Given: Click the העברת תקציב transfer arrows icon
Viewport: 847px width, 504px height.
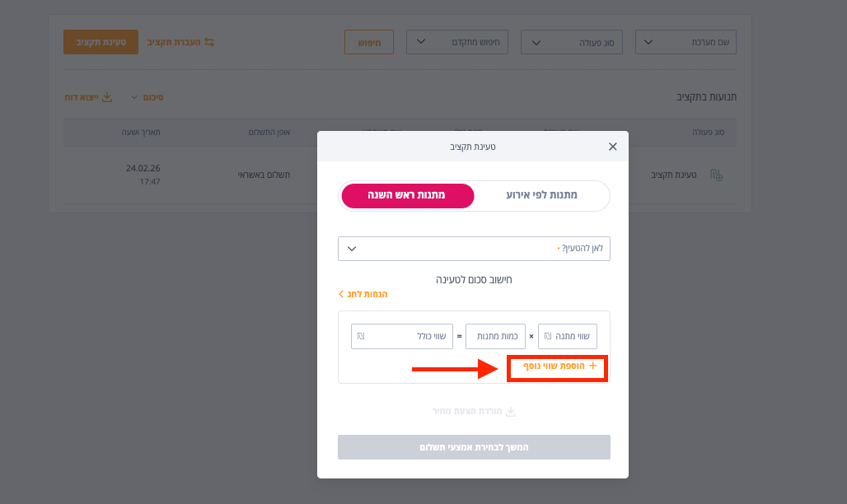Looking at the screenshot, I should coord(209,42).
